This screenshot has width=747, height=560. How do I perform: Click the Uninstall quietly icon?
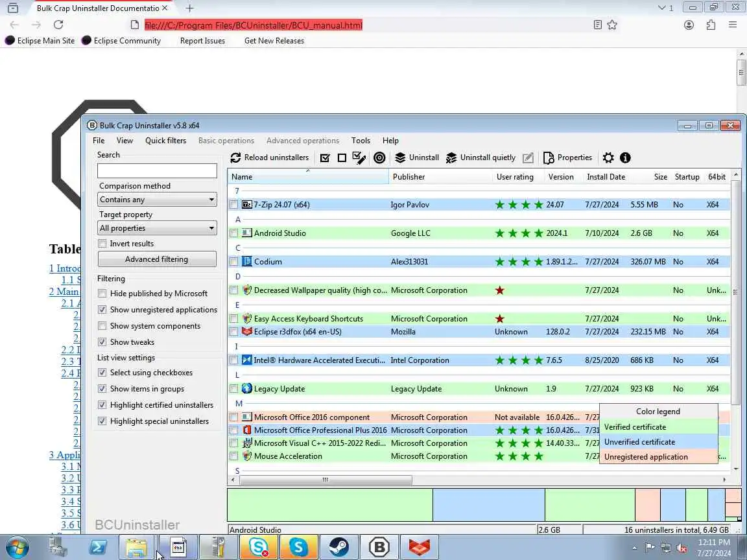click(451, 157)
